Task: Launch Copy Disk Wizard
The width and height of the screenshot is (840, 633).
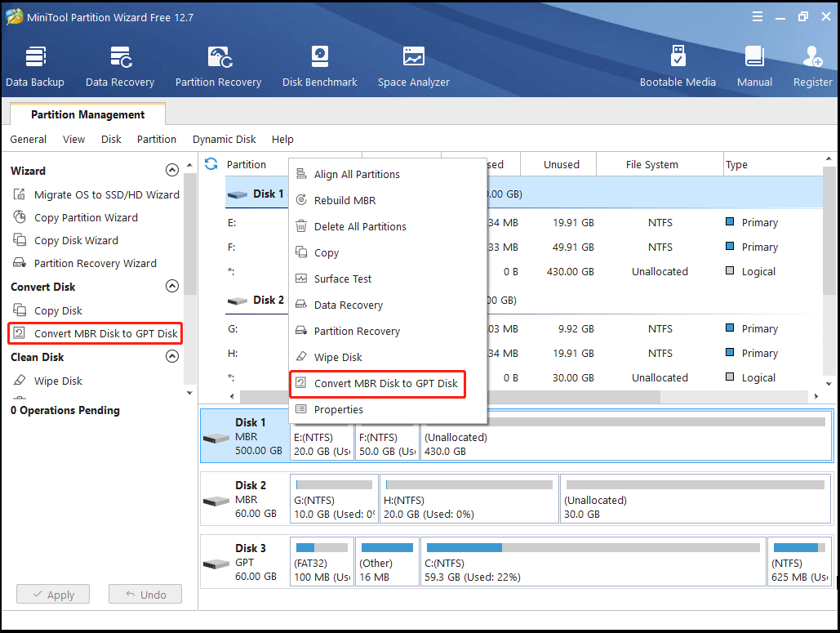Action: 65,241
